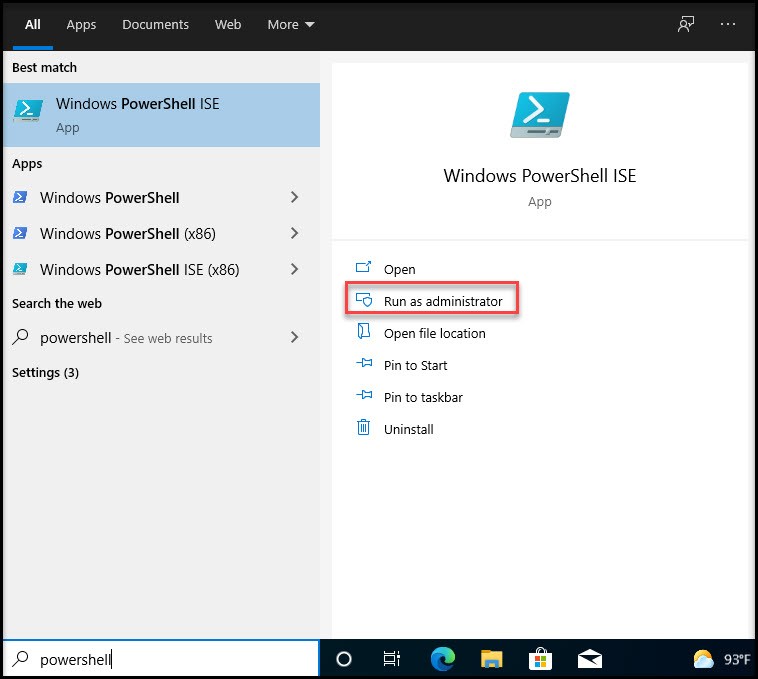This screenshot has width=758, height=679.
Task: Click the Windows PowerShell ISE title in preview
Action: [x=540, y=175]
